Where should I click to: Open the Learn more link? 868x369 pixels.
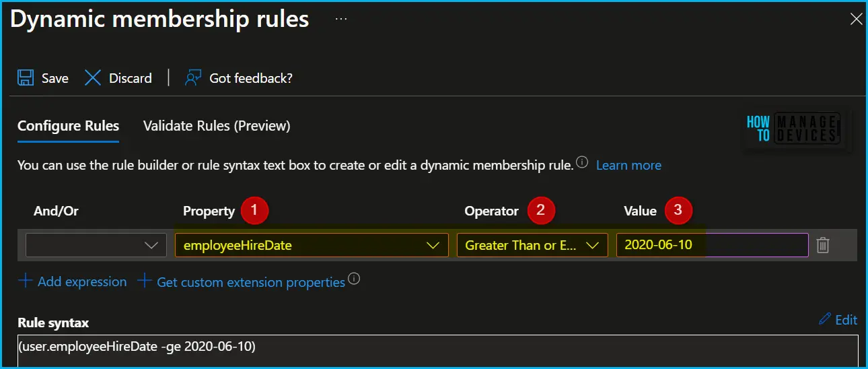coord(628,165)
